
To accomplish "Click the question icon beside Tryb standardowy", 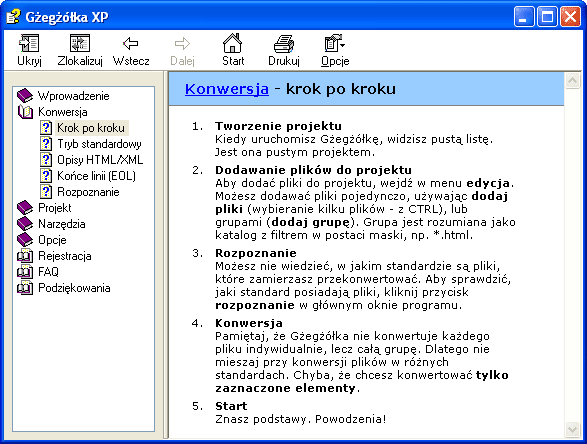I will (46, 144).
